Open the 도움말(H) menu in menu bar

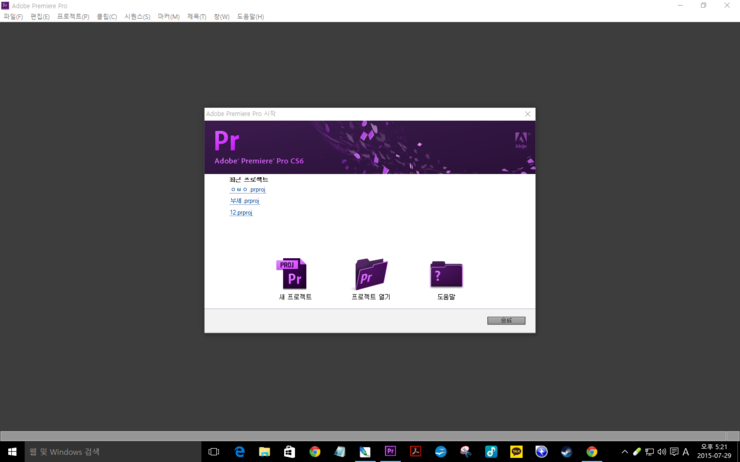pyautogui.click(x=250, y=17)
